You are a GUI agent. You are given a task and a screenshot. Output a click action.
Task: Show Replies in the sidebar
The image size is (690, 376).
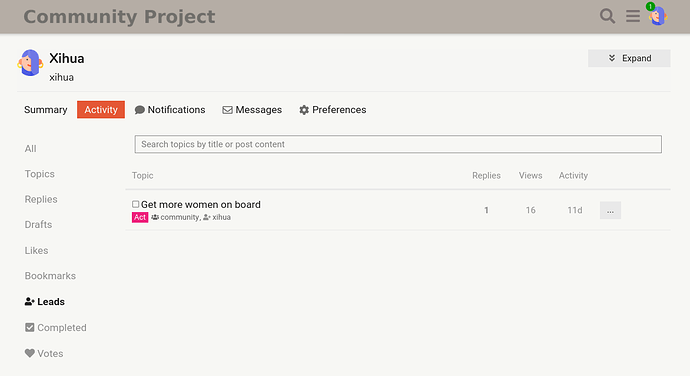[x=41, y=199]
